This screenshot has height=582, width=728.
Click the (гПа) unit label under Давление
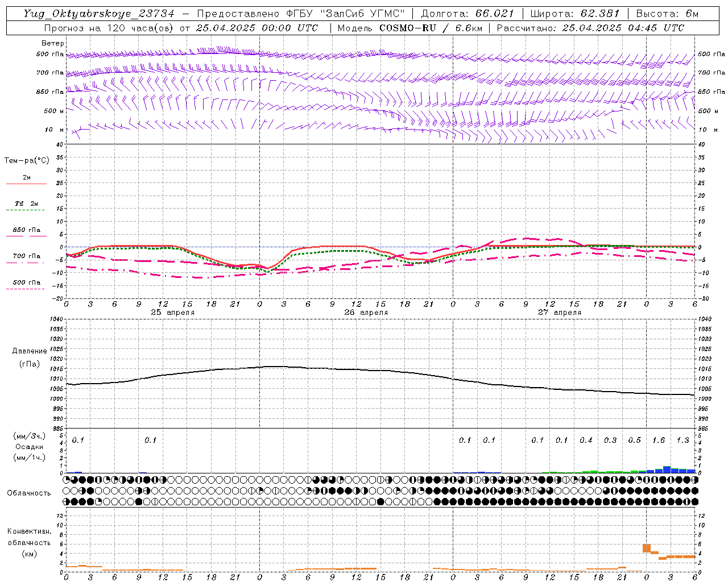click(x=30, y=364)
